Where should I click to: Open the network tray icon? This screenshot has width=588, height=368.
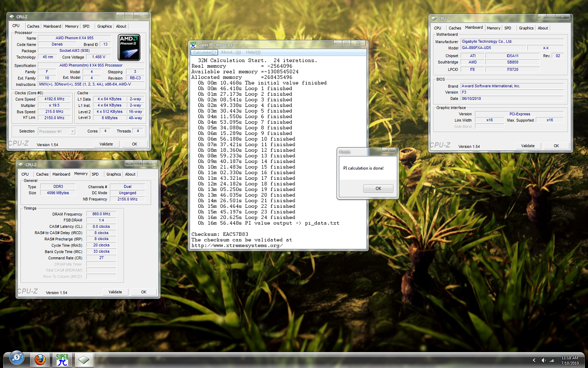(x=552, y=360)
